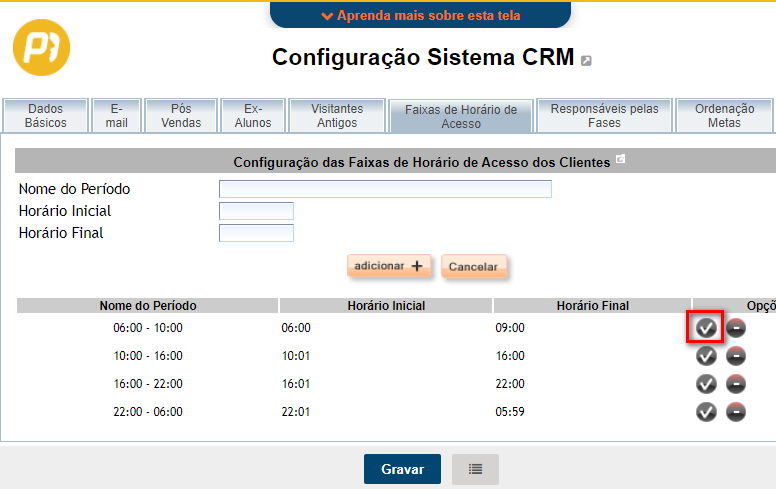Delete the 10:00 - 16:00 period row
Image resolution: width=776 pixels, height=489 pixels.
[736, 355]
